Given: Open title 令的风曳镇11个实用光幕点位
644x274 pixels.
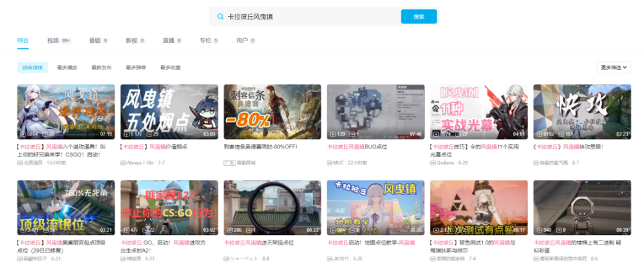Looking at the screenshot, I should pyautogui.click(x=474, y=150).
